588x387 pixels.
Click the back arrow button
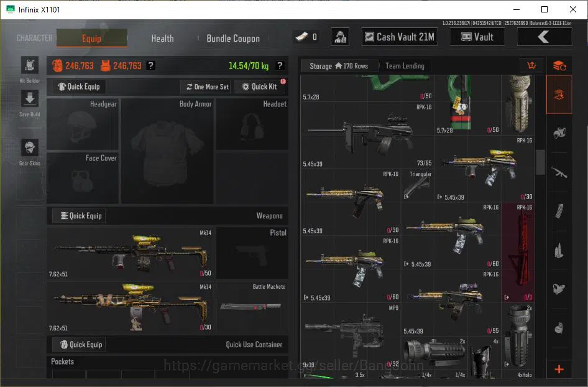[x=544, y=37]
